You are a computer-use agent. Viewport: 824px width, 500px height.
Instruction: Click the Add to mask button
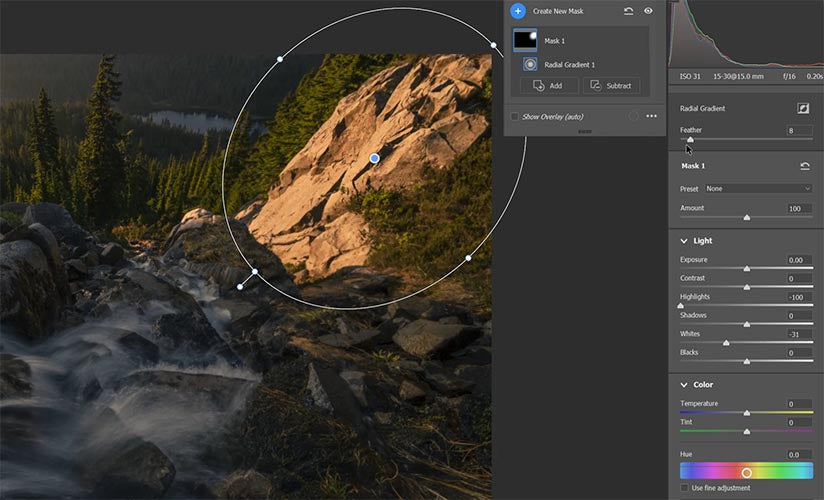pos(548,86)
